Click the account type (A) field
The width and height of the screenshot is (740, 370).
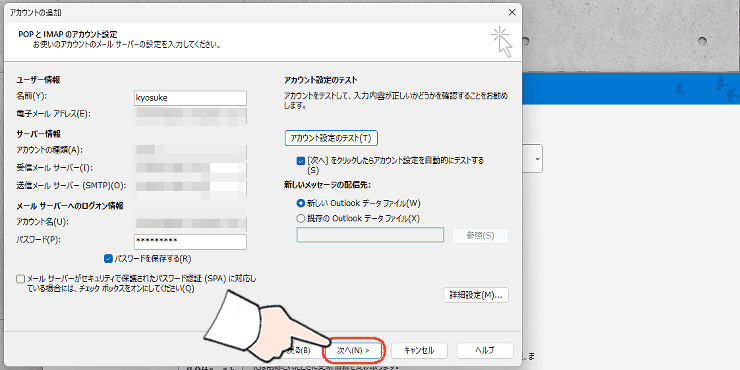point(190,151)
